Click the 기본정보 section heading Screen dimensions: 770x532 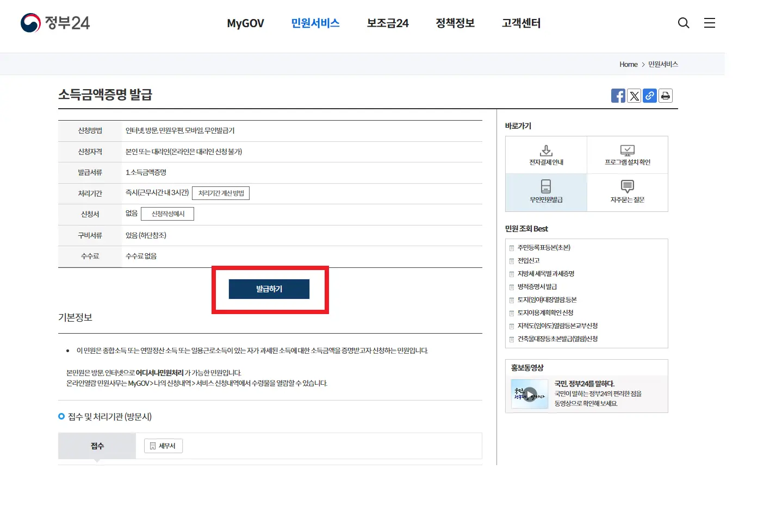tap(75, 317)
